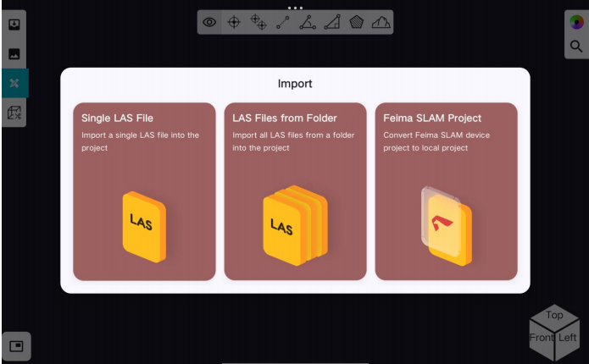Select the multi-point crosshair tool

(259, 23)
